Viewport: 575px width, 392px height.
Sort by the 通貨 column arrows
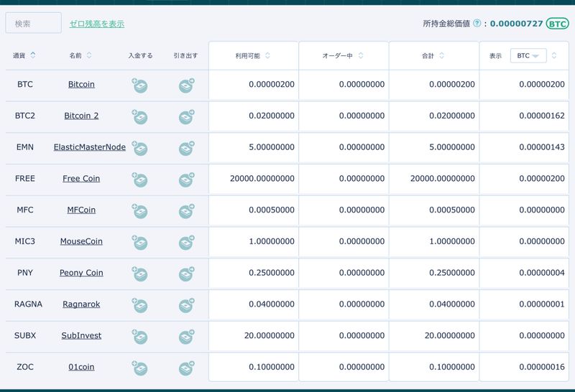[x=33, y=55]
